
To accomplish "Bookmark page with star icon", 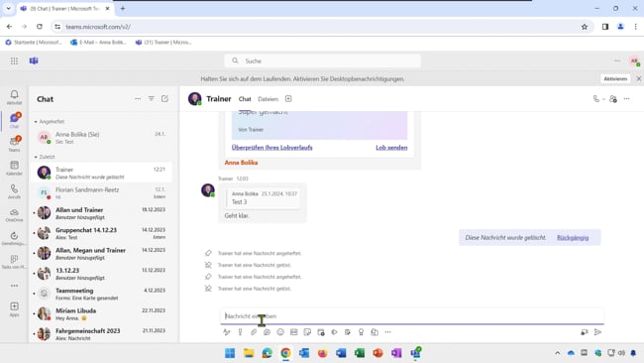I will click(585, 27).
